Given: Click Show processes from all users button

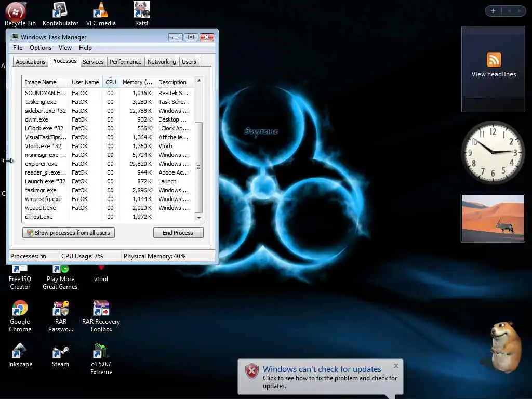Looking at the screenshot, I should [69, 233].
